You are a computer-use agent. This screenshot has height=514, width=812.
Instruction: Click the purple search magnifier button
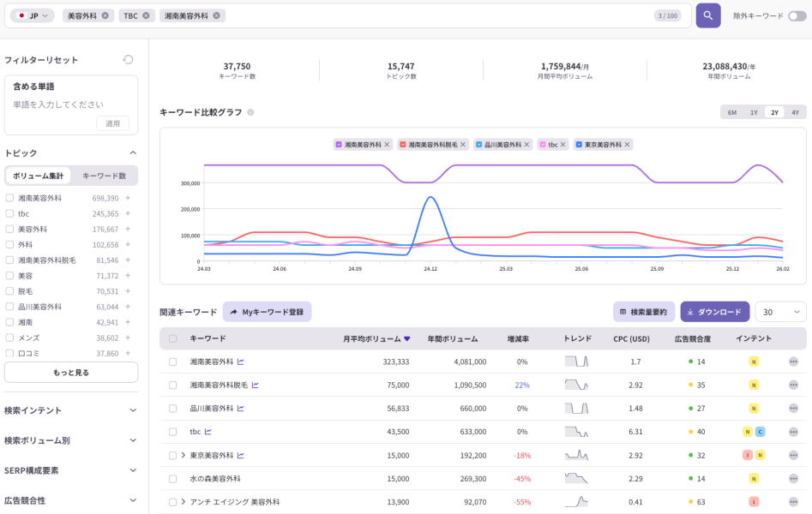coord(707,15)
